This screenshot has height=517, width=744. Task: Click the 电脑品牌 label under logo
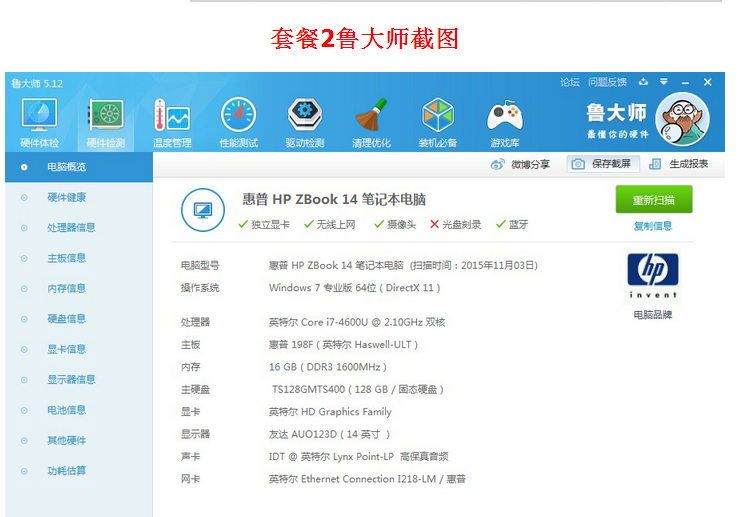[x=653, y=315]
